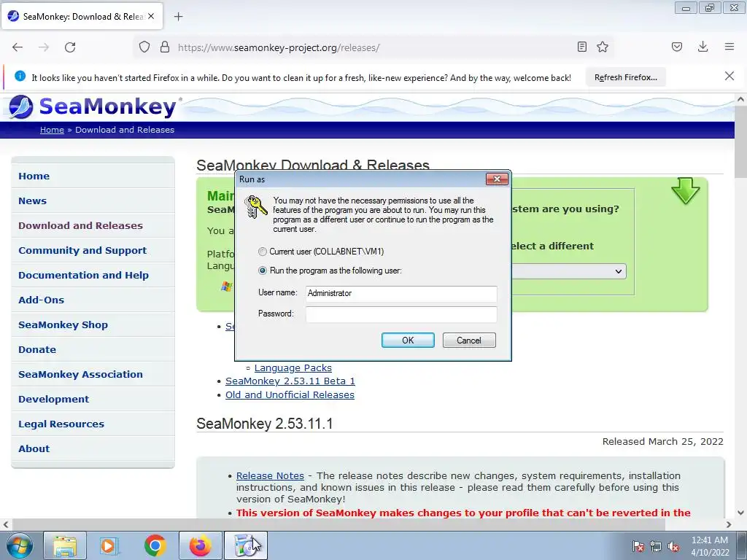Click the installer program taskbar icon

pos(246,546)
